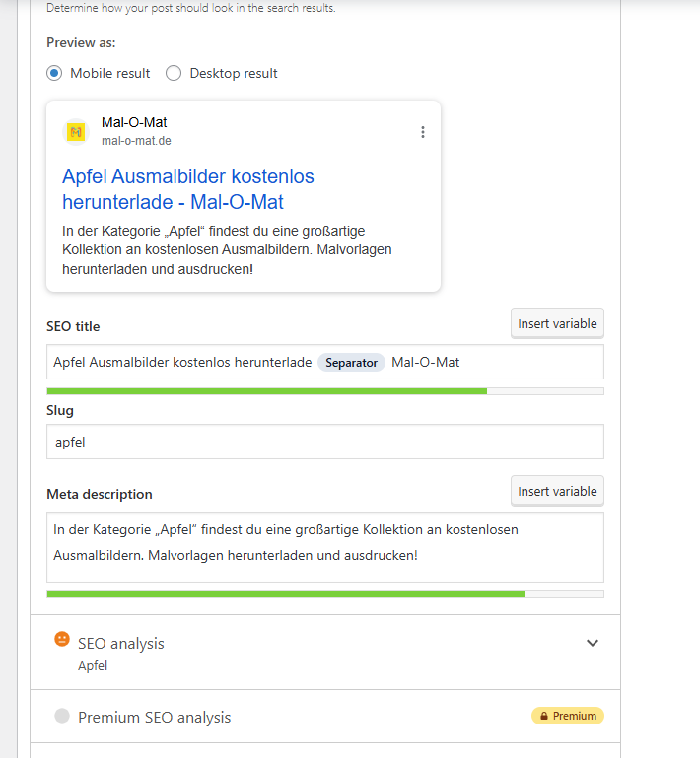Click Insert variable for Meta description
Image resolution: width=700 pixels, height=758 pixels.
click(x=557, y=491)
